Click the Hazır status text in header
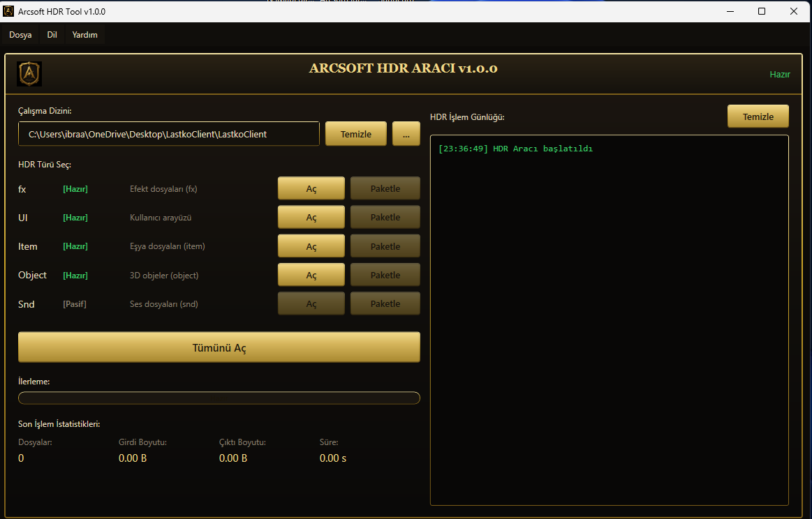 (x=780, y=75)
